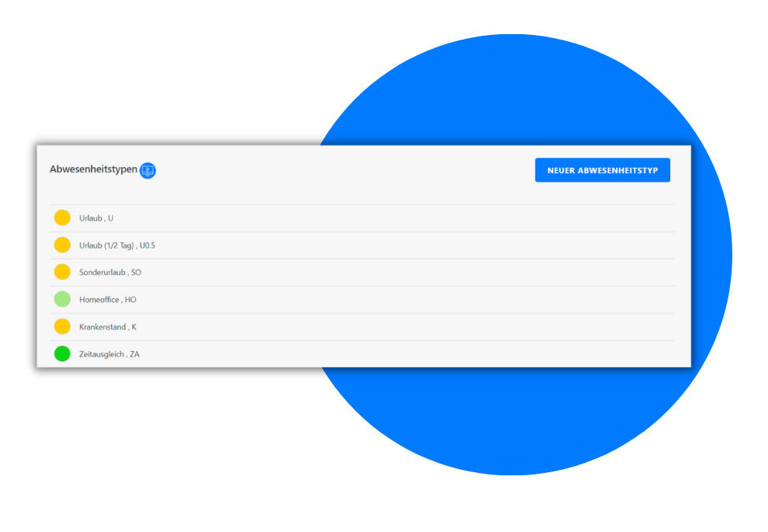
Task: Select the Urlaub (1/2 Tag) list entry
Action: [362, 245]
